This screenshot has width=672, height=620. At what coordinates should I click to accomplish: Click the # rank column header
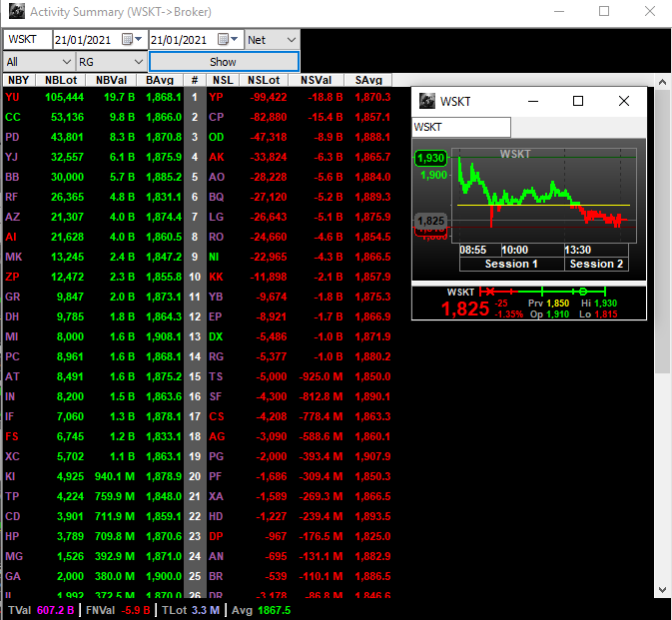[x=195, y=80]
